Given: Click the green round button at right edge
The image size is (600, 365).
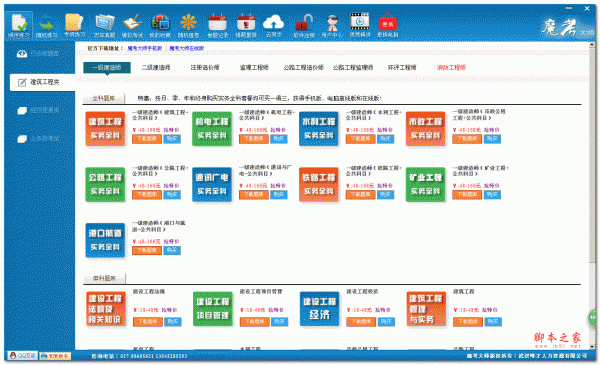Looking at the screenshot, I should (593, 318).
